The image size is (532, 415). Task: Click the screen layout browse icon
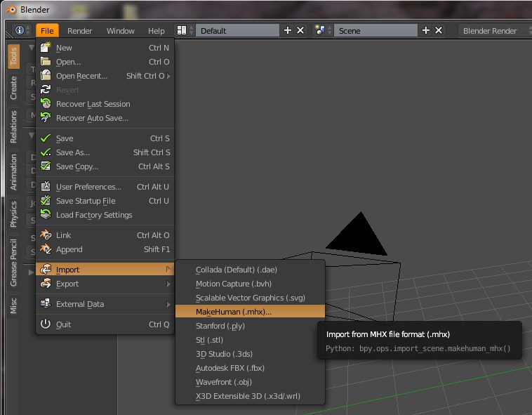click(x=182, y=31)
